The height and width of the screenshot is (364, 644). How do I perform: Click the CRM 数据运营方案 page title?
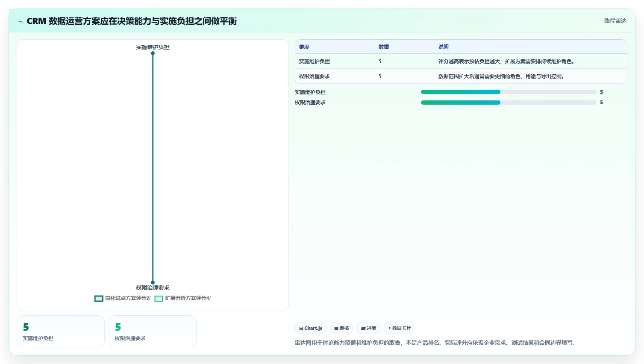132,21
